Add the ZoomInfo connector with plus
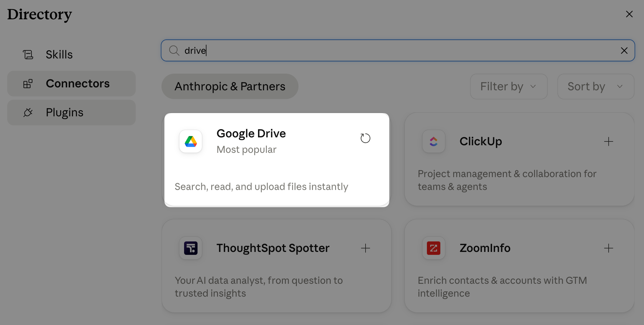Screen dimensions: 644x325 tap(609, 248)
